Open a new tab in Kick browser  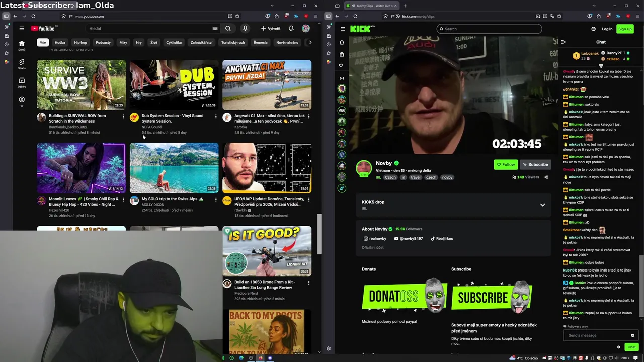(405, 6)
